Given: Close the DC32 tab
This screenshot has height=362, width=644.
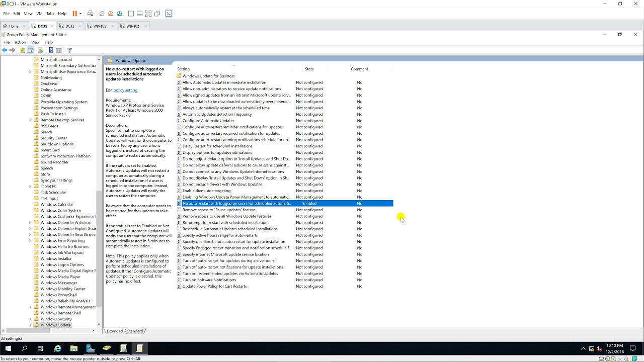Looking at the screenshot, I should [80, 26].
